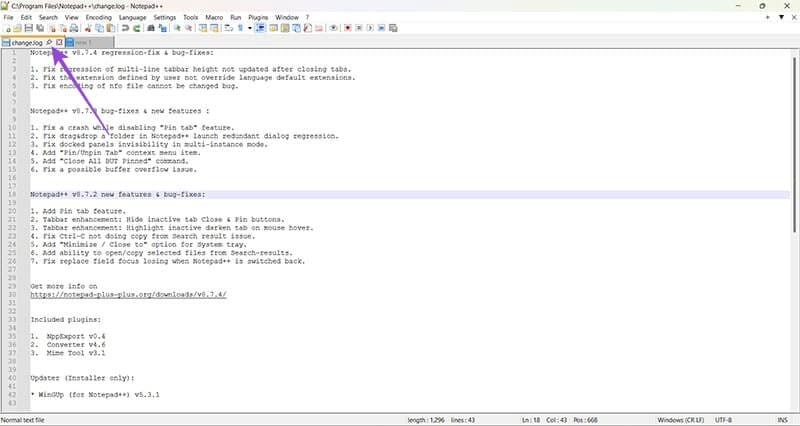Toggle synchronize horizontal scrolling

pyautogui.click(x=214, y=28)
